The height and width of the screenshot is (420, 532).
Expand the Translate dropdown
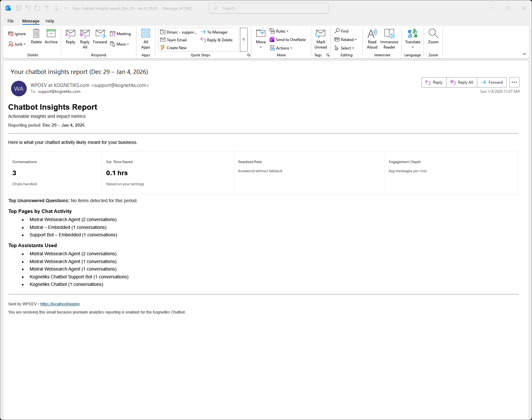(x=413, y=47)
